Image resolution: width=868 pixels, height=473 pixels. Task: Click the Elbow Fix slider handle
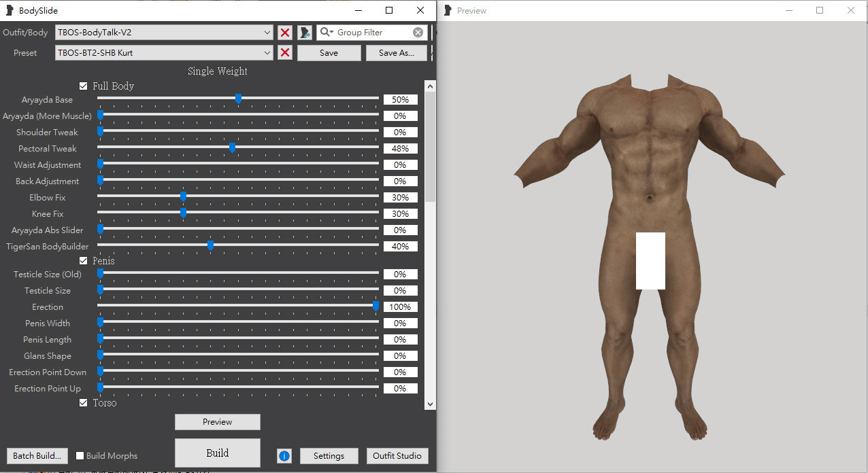(183, 196)
